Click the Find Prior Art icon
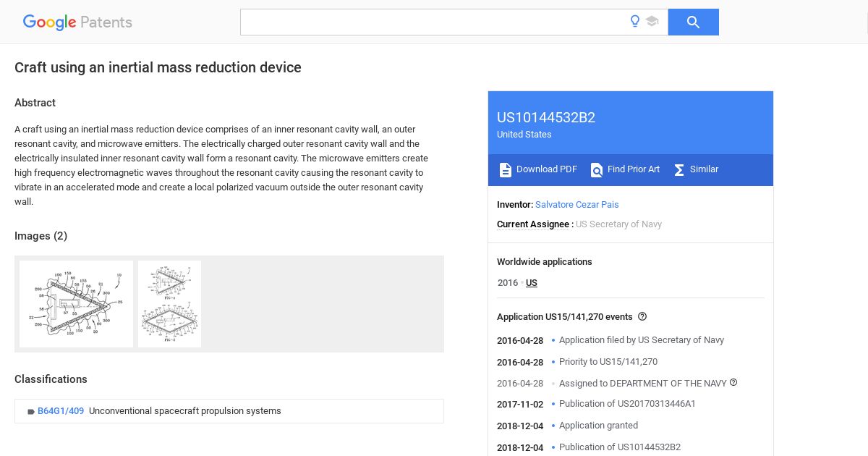 (x=597, y=170)
